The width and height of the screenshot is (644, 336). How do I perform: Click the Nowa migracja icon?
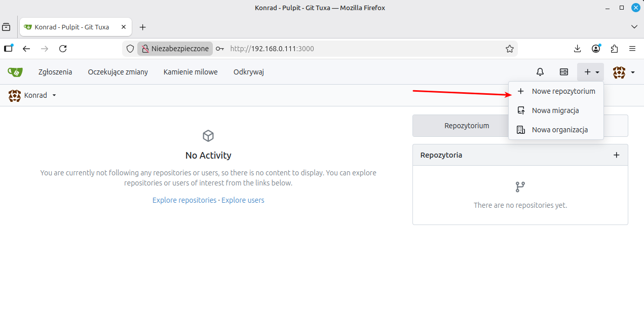coord(520,110)
